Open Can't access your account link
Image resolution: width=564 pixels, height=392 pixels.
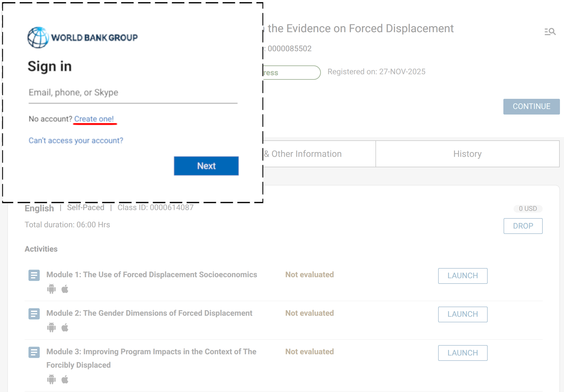pos(76,140)
